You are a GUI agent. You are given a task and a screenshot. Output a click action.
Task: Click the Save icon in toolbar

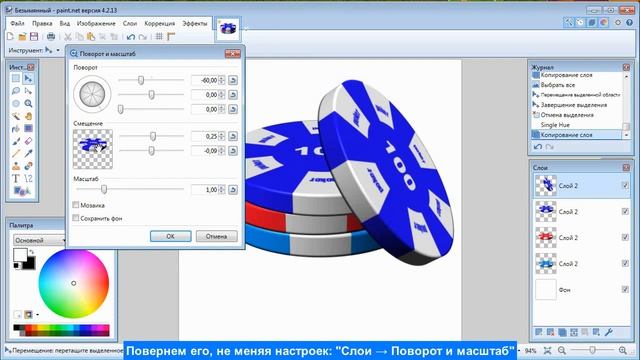34,37
